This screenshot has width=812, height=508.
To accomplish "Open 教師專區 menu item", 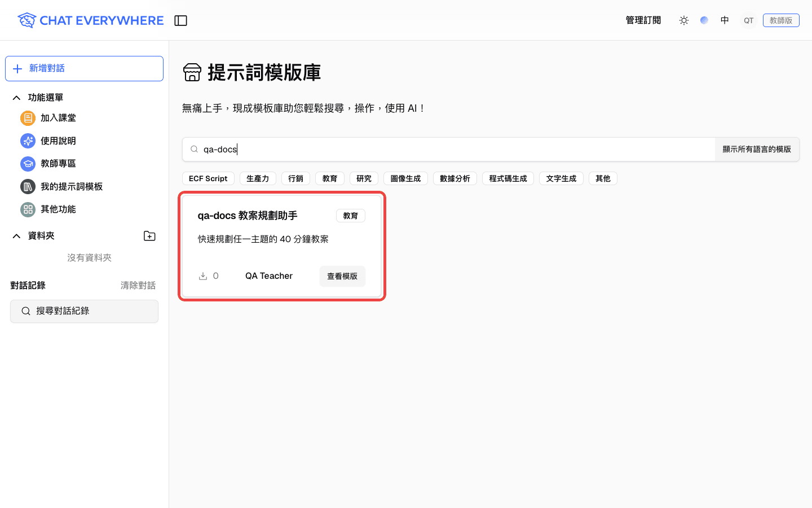I will 58,164.
